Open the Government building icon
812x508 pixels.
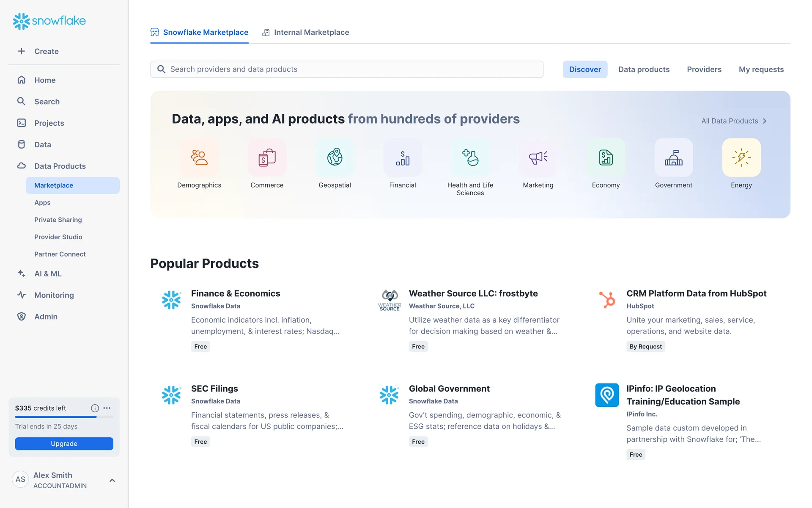673,157
